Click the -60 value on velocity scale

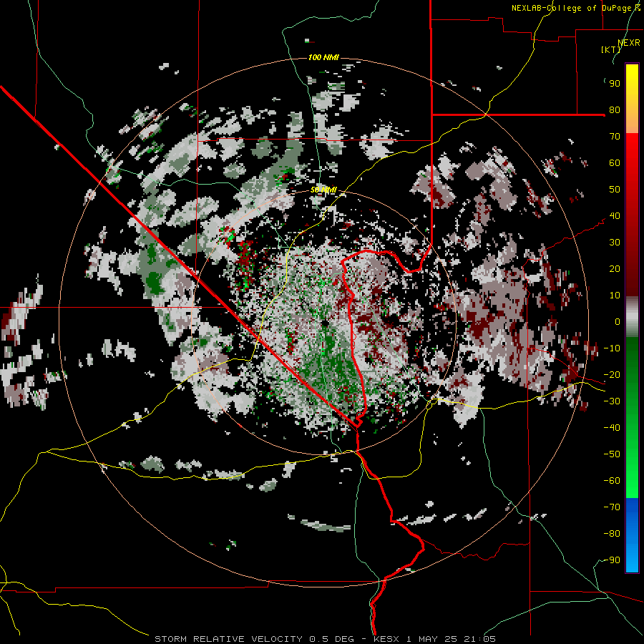[612, 481]
